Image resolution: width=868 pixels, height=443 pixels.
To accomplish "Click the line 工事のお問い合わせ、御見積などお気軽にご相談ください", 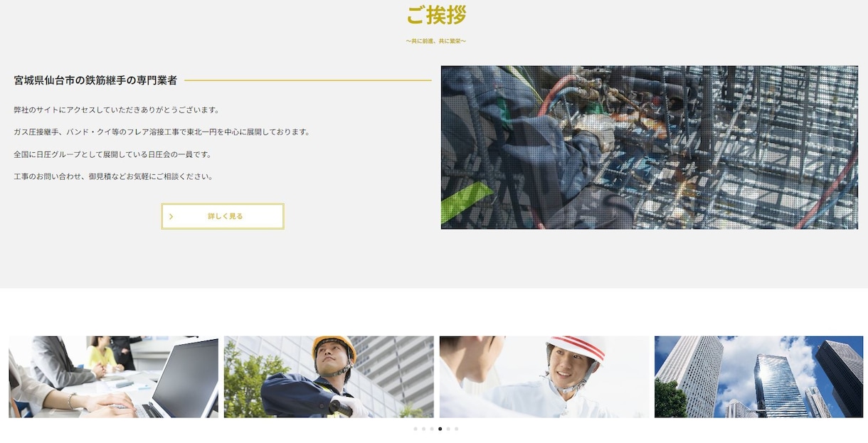I will pos(113,176).
